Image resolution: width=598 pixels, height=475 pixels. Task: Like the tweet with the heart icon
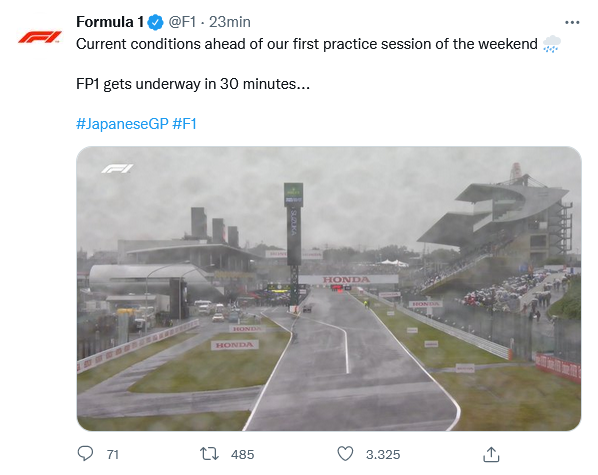coord(345,454)
